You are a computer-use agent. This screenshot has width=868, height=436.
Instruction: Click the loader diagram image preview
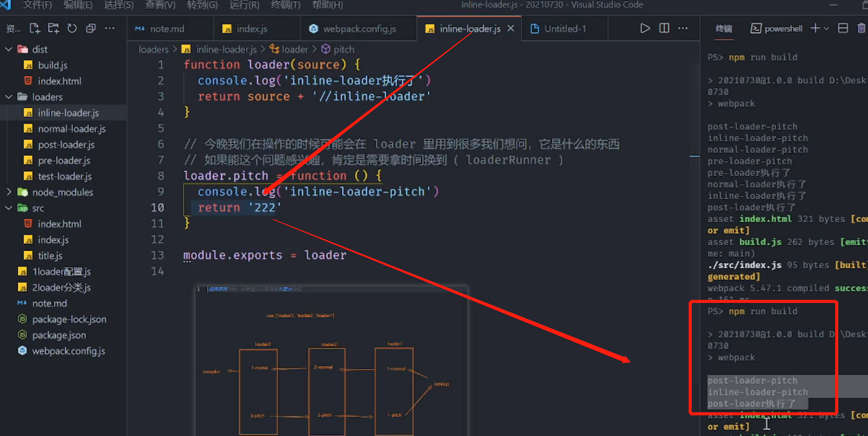coord(331,361)
